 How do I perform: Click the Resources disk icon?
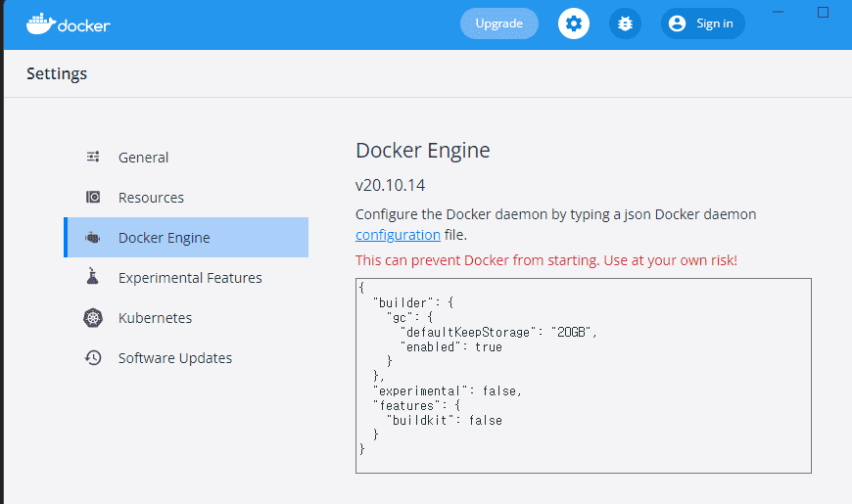pyautogui.click(x=93, y=197)
